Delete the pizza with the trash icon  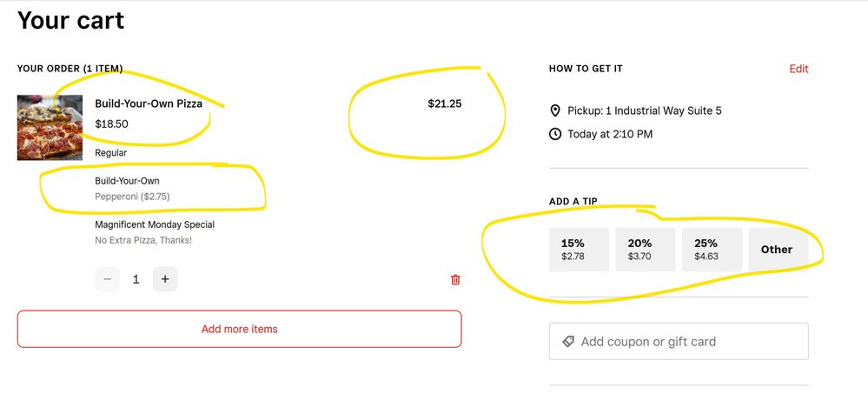pos(455,279)
